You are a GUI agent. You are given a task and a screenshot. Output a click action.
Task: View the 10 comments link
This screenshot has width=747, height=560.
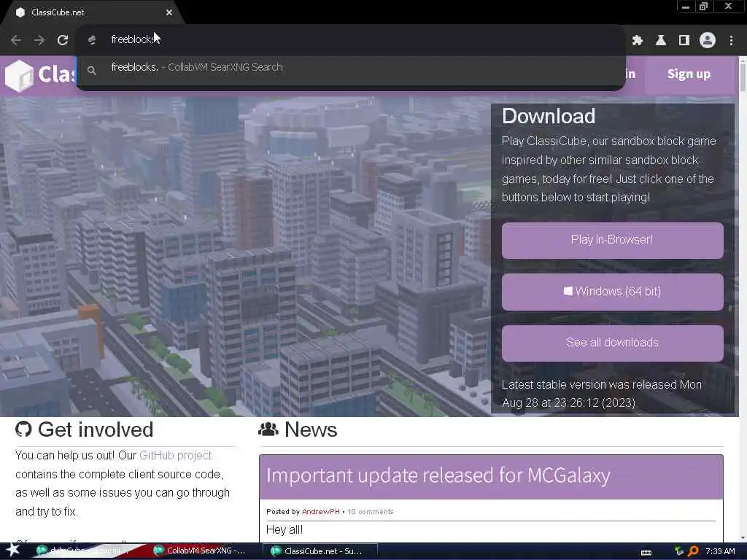(x=371, y=511)
